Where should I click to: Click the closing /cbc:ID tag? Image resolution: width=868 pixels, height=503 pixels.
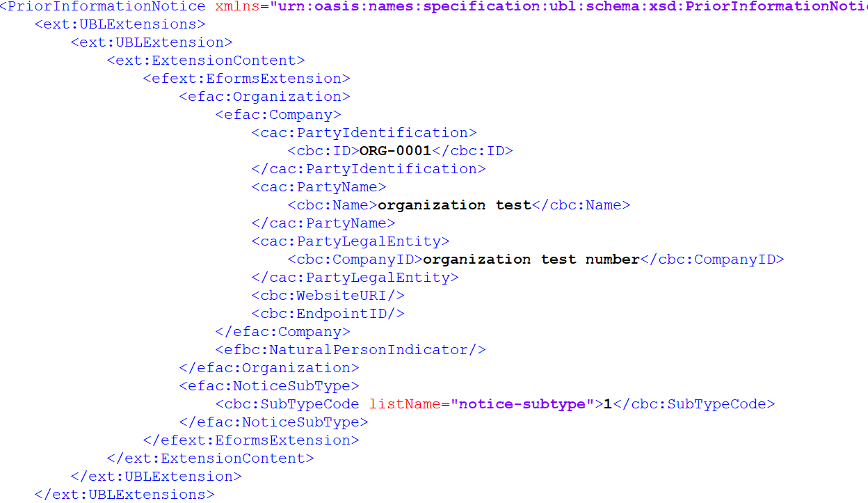coord(472,151)
